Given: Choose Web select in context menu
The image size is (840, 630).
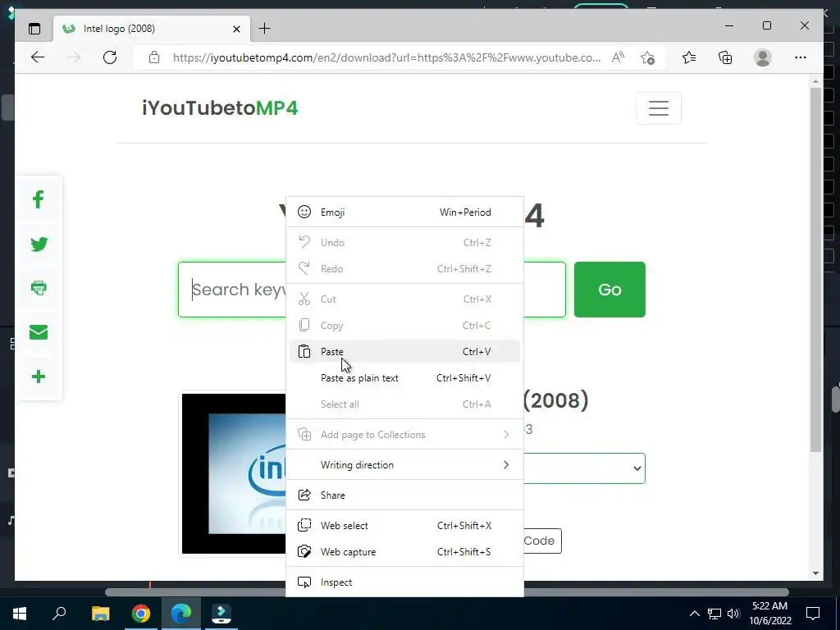Looking at the screenshot, I should coord(404,526).
